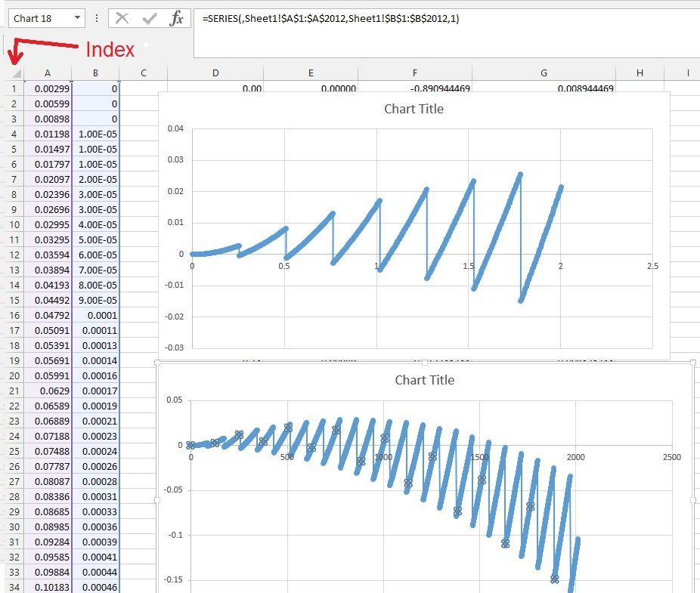Click cell A10 with 0.02995
Screen dimensions: 700x593
[x=48, y=224]
